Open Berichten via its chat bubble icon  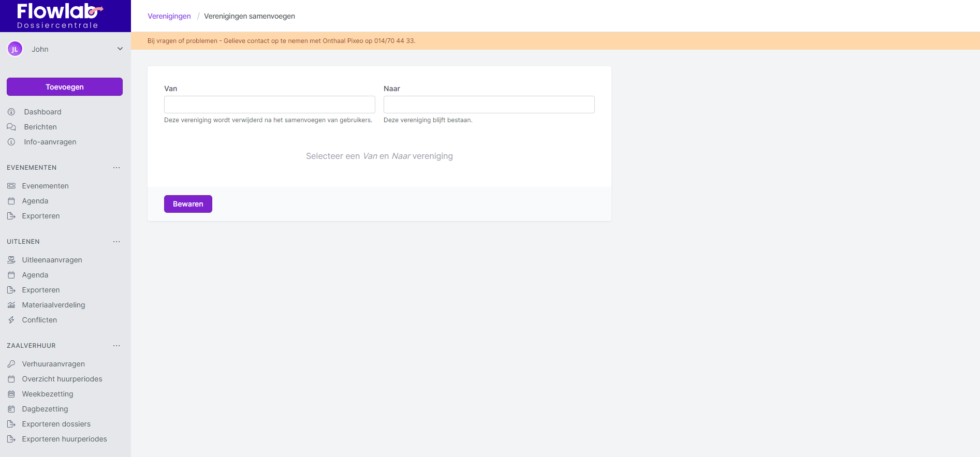[11, 127]
